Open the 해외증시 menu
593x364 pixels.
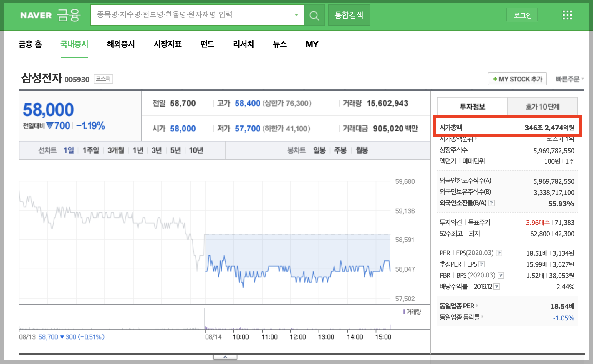coord(121,44)
